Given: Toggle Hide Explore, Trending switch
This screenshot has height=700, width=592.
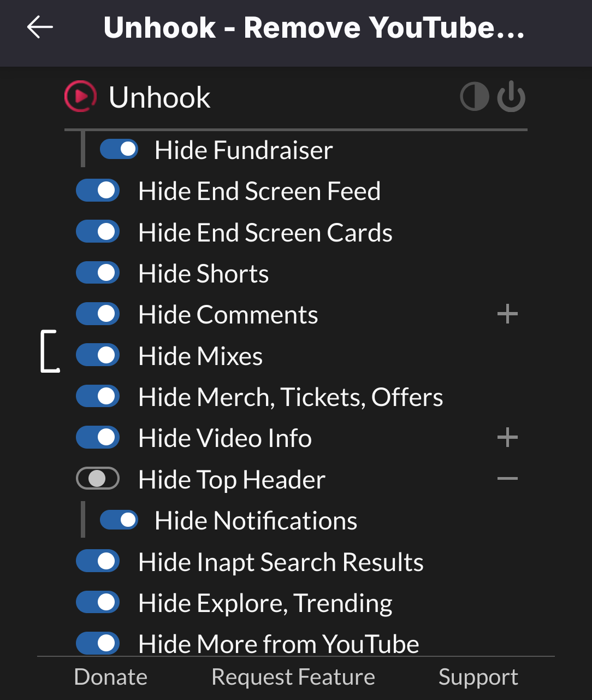Looking at the screenshot, I should click(98, 602).
